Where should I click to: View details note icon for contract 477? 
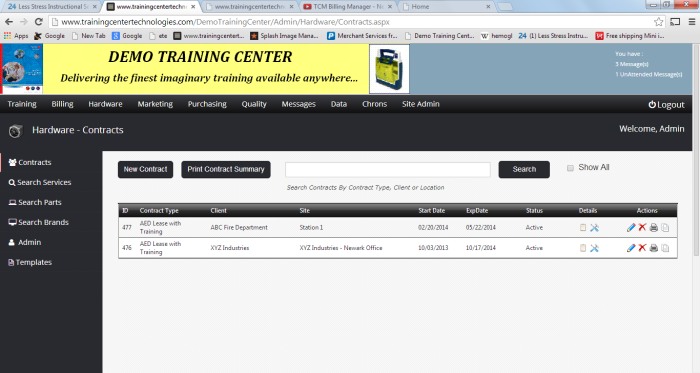pyautogui.click(x=583, y=228)
